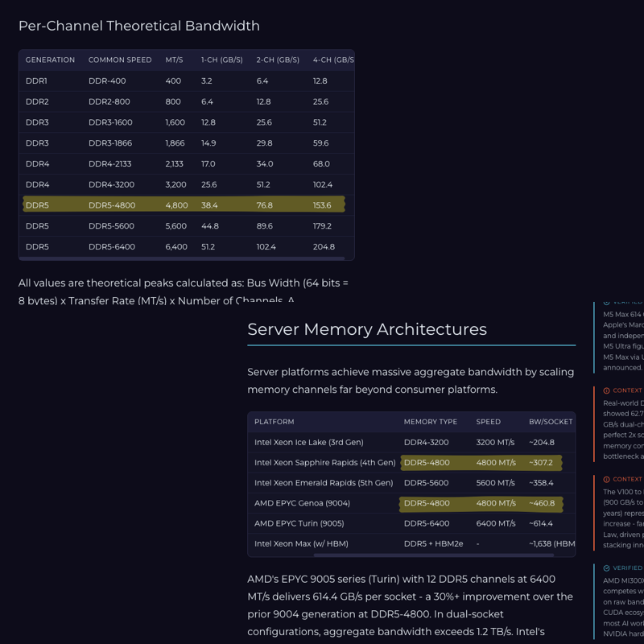644x644 pixels.
Task: Click the '6400 MT/s' speed cell
Action: coord(495,523)
